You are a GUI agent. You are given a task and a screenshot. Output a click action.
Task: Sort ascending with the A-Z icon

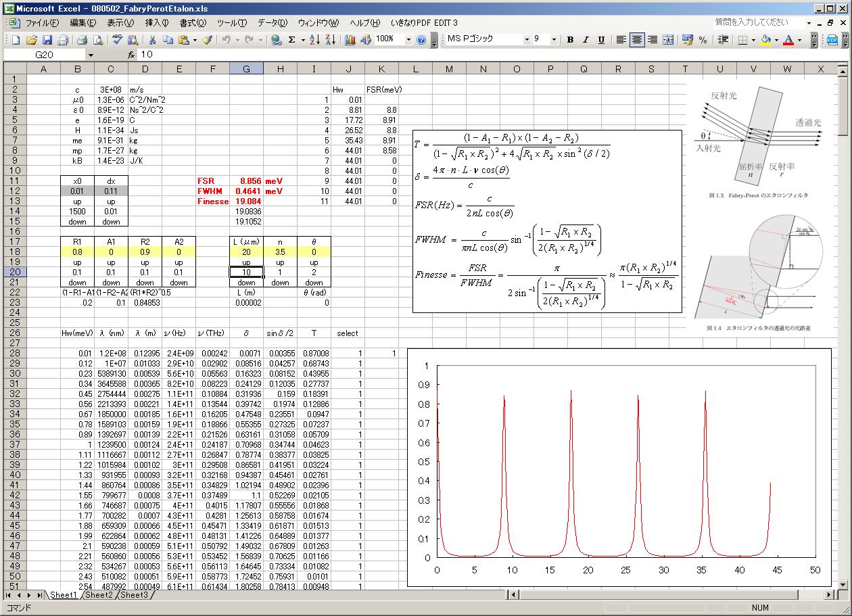pyautogui.click(x=314, y=40)
